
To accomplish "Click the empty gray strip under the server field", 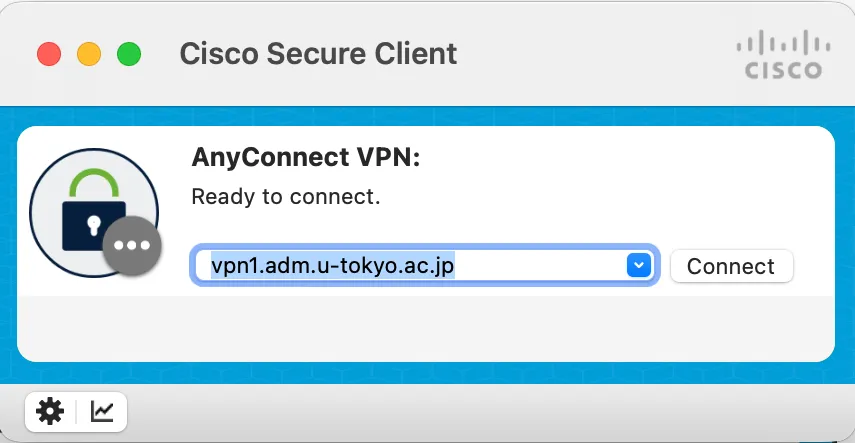I will tap(425, 327).
